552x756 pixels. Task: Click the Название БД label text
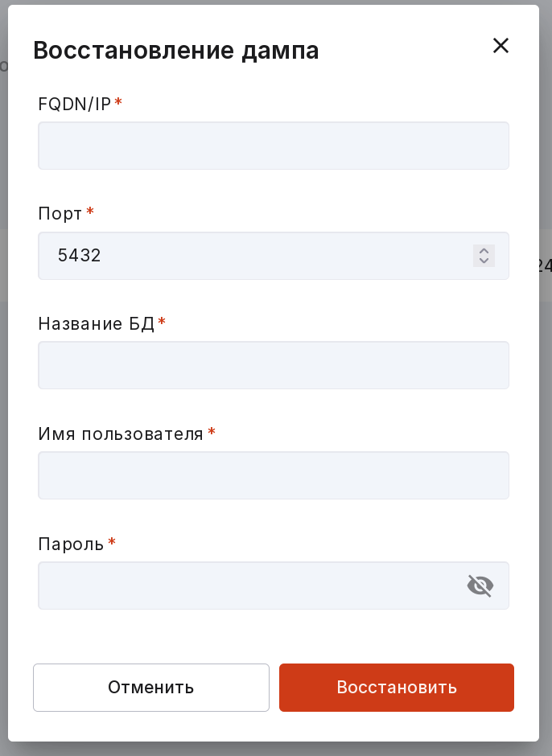point(97,324)
